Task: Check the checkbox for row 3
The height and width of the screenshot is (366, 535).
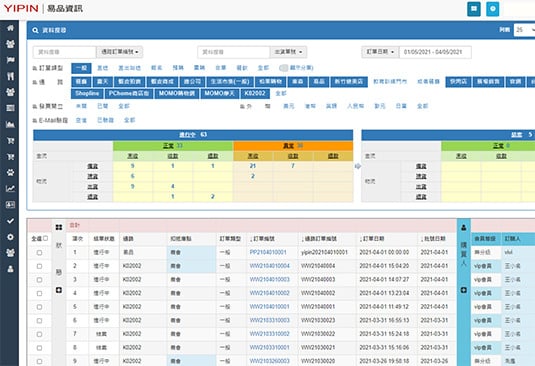Action: pos(39,280)
